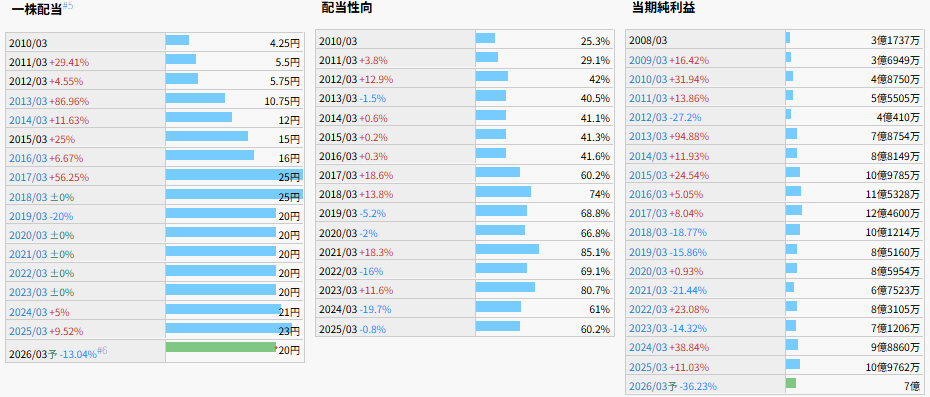The height and width of the screenshot is (397, 930).
Task: Open 2009/03 +16.42% net income link
Action: pyautogui.click(x=648, y=60)
